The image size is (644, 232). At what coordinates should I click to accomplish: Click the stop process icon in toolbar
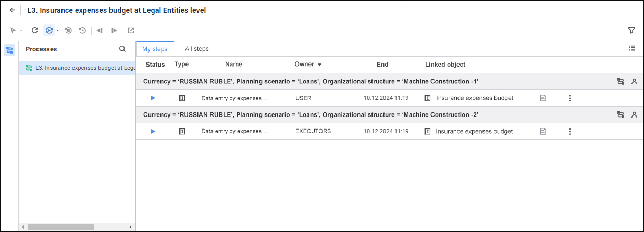tap(68, 31)
